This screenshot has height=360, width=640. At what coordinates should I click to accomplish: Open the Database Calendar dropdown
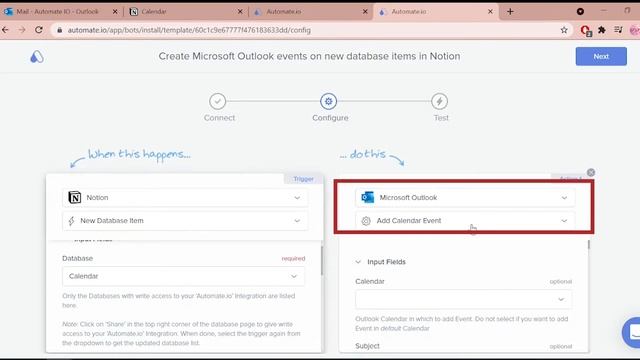click(183, 276)
